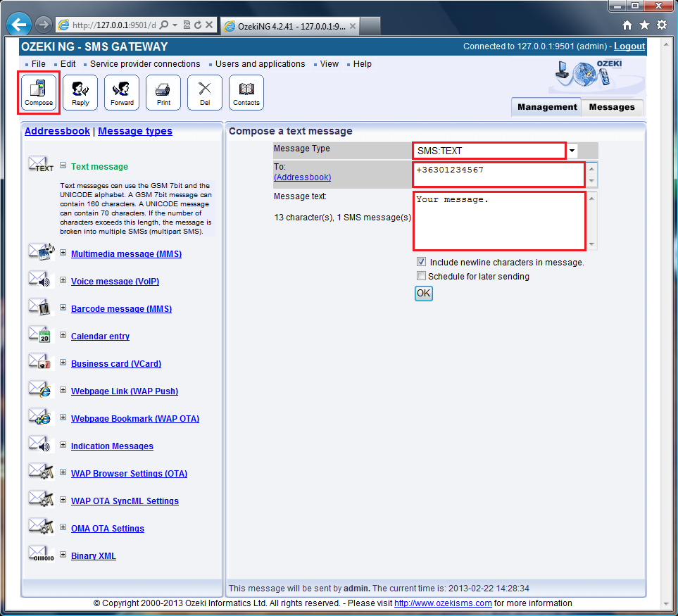Open Service provider connections menu

click(145, 64)
